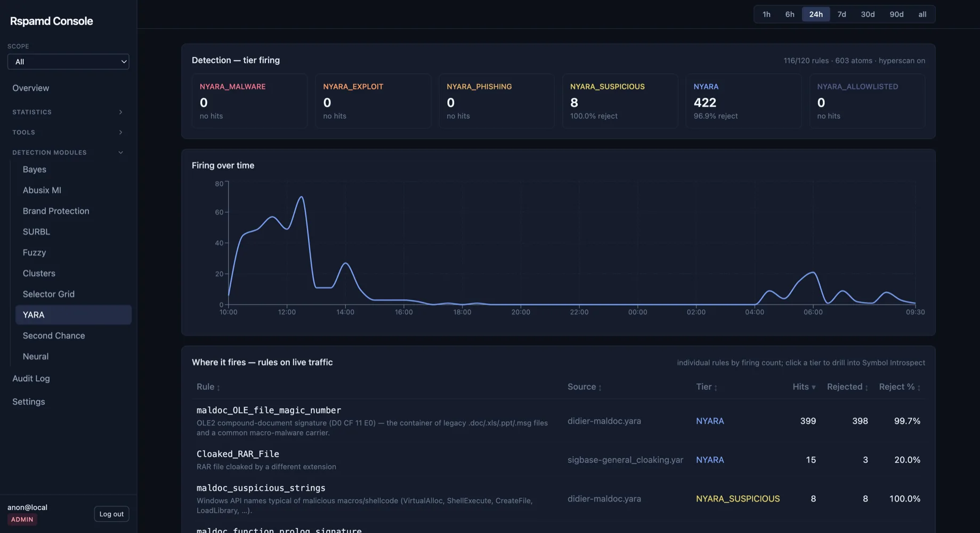Click the Log out button
Screen dimensions: 980x533
coord(111,514)
